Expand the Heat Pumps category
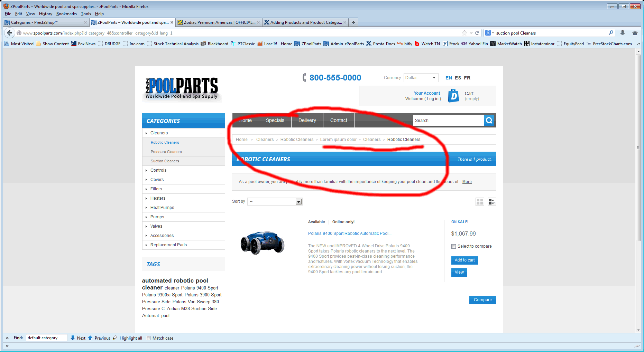The width and height of the screenshot is (644, 352). pos(146,208)
